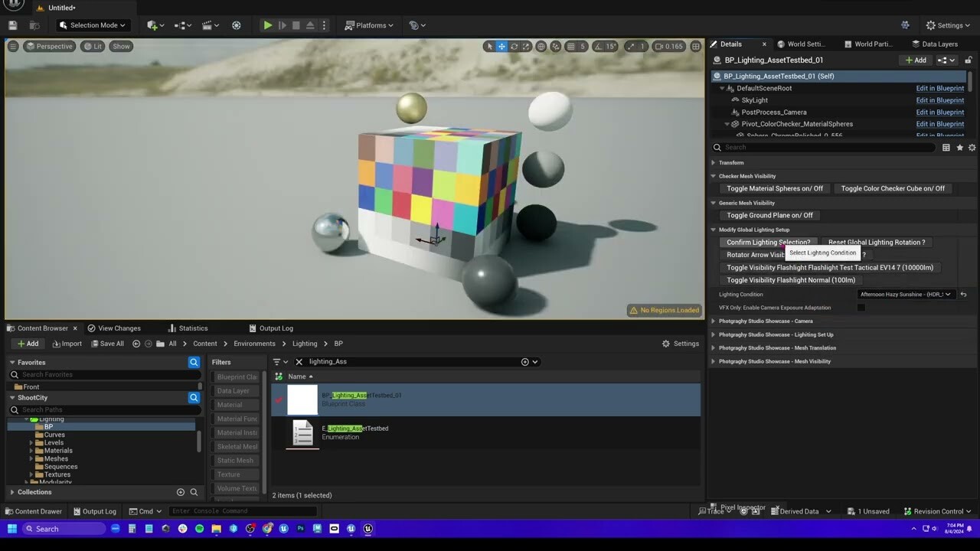
Task: Toggle grid snapping in the viewport
Action: (x=571, y=46)
